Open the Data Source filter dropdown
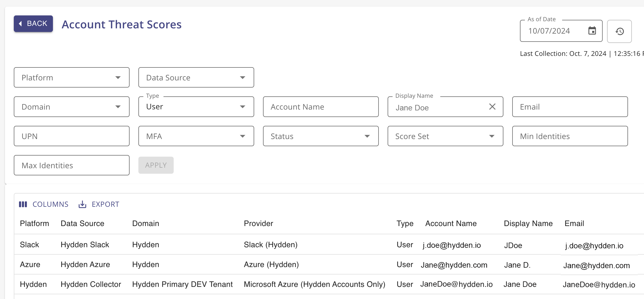 click(196, 77)
